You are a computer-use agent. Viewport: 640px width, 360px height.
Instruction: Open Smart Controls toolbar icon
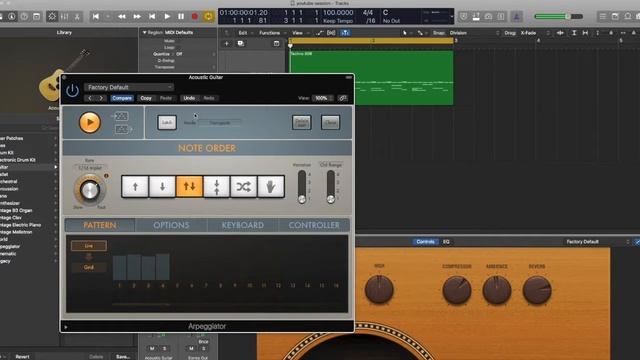pyautogui.click(x=52, y=16)
